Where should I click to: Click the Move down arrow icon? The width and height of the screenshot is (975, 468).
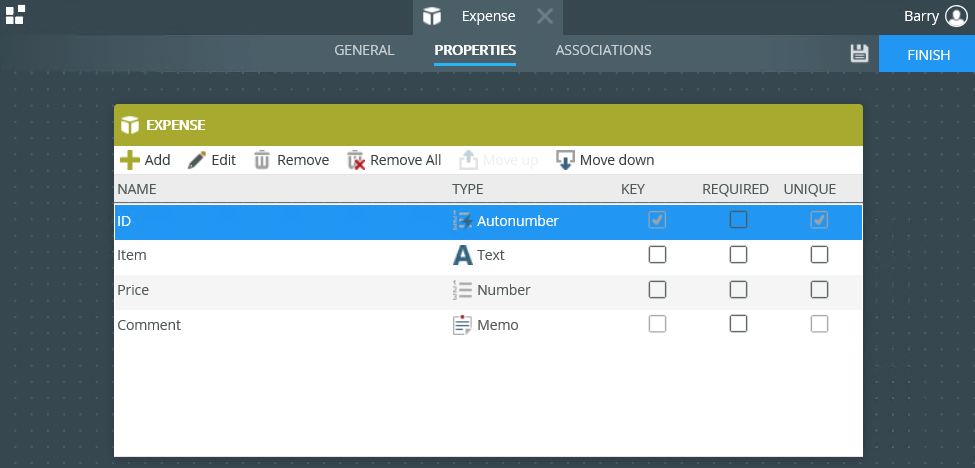pyautogui.click(x=565, y=160)
